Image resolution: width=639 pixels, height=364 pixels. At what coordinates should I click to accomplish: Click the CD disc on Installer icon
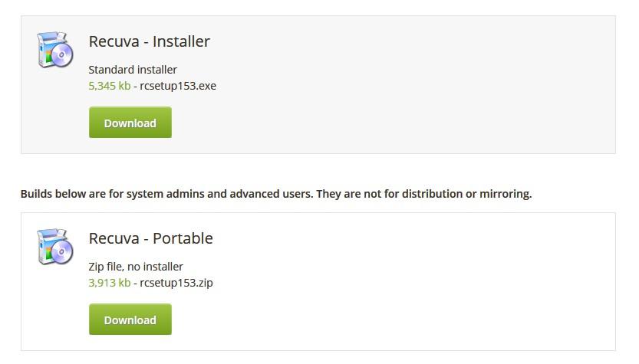point(62,54)
